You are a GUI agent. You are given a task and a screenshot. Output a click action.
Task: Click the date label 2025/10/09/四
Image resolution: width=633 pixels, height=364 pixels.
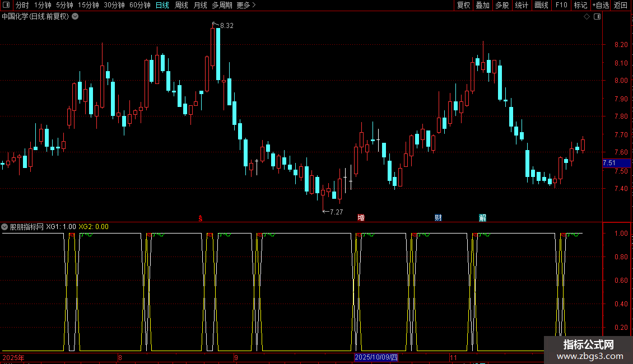[x=376, y=357]
